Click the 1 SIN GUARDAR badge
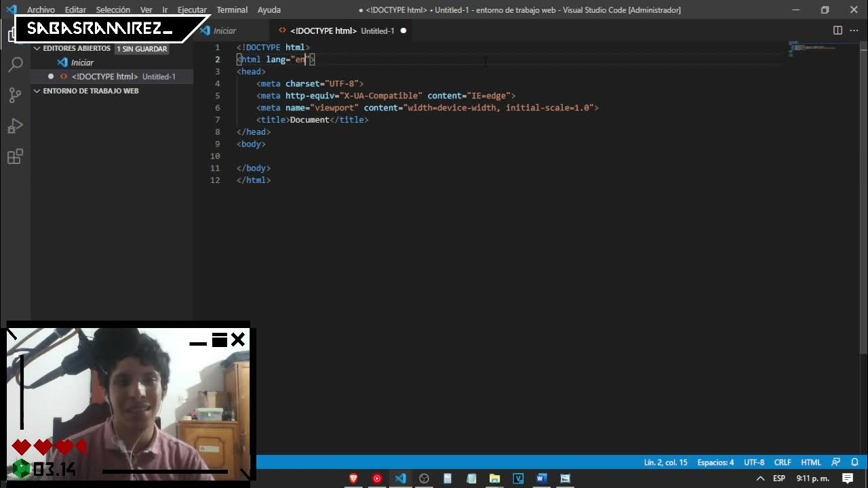 142,49
